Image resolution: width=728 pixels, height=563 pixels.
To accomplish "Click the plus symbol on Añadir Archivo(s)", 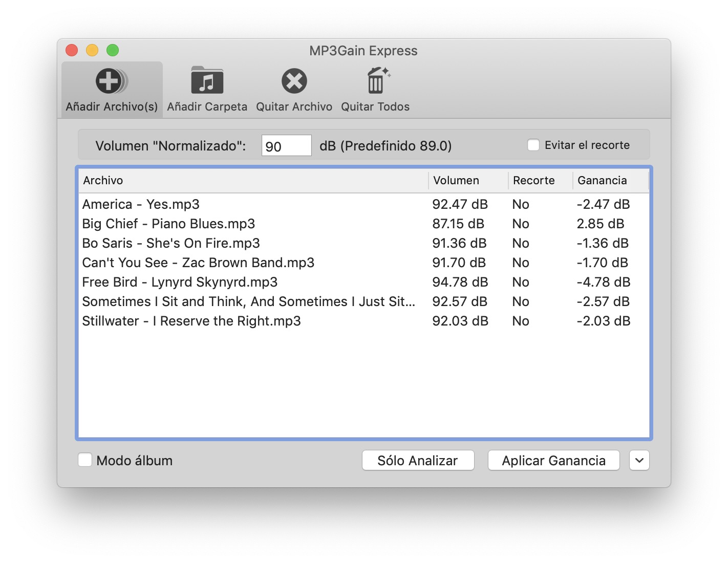I will tap(110, 82).
